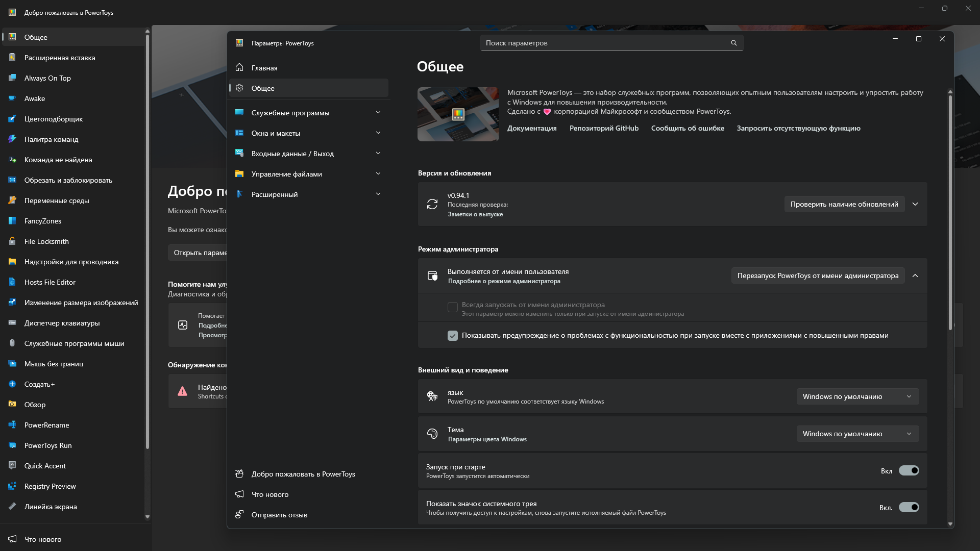Click the FancyZones icon in left sidebar
The width and height of the screenshot is (980, 551).
(x=12, y=221)
